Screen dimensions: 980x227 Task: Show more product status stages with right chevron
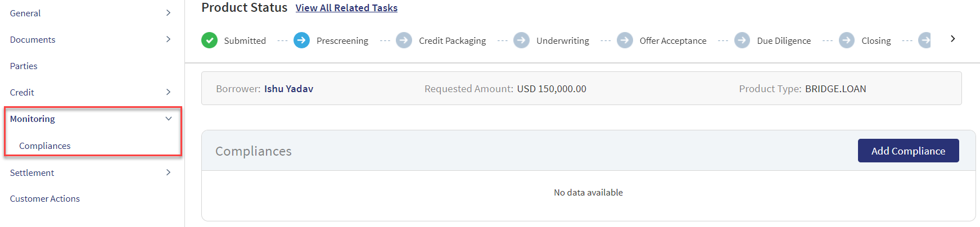pyautogui.click(x=952, y=39)
